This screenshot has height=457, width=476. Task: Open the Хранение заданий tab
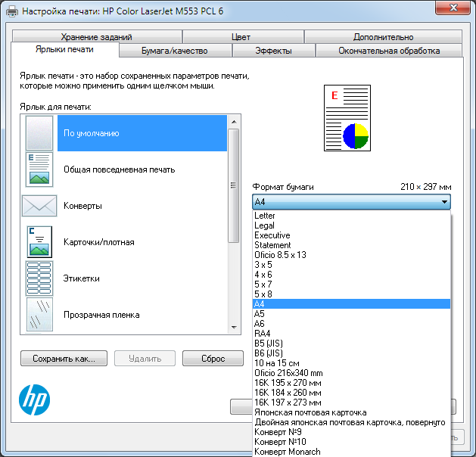(97, 37)
